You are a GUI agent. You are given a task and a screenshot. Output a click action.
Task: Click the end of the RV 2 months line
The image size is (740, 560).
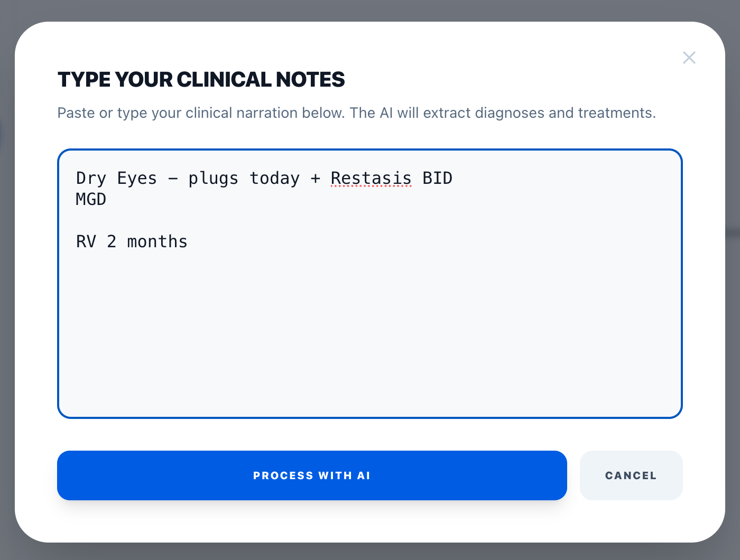pyautogui.click(x=190, y=241)
